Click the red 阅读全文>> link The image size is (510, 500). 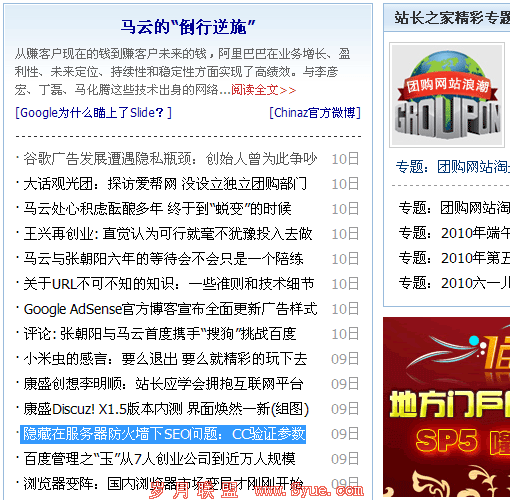click(x=263, y=90)
